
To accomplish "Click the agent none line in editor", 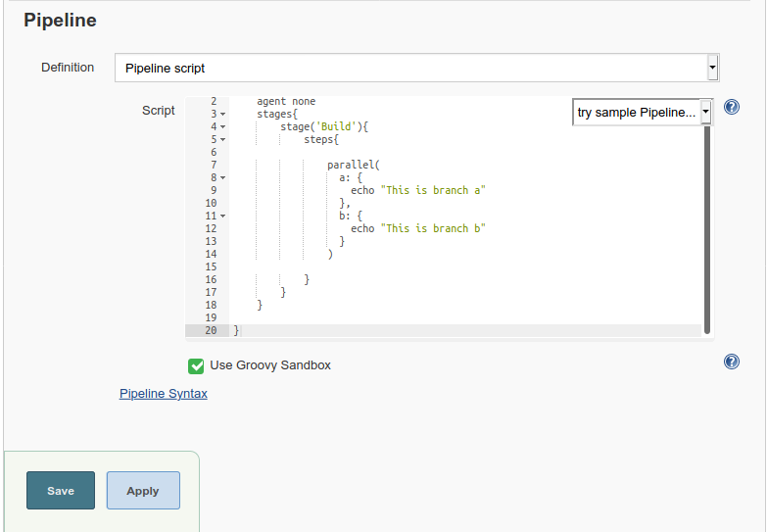I will tap(286, 102).
